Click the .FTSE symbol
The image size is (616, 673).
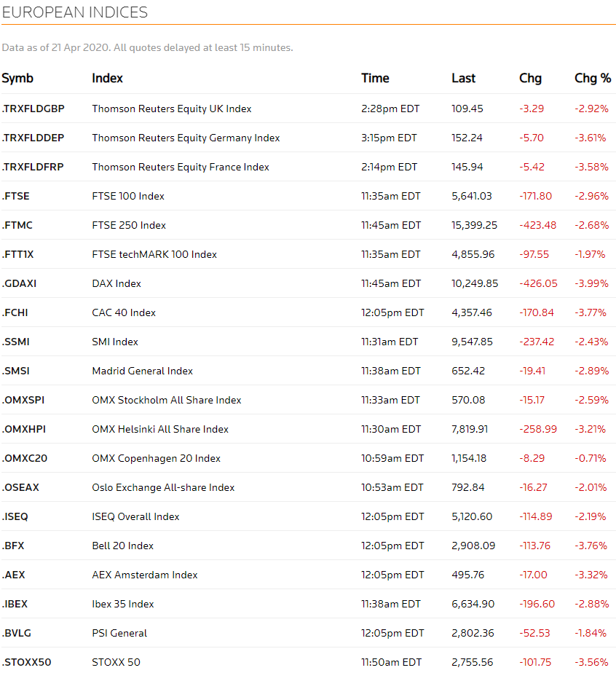click(x=15, y=196)
